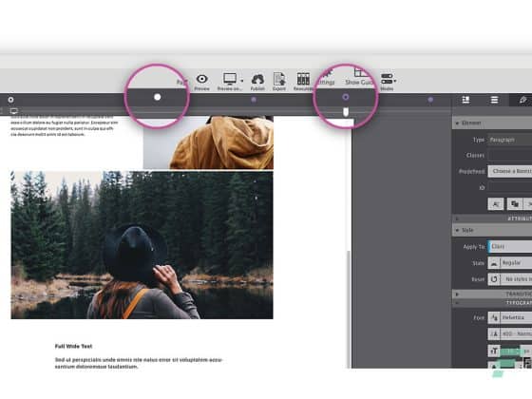Image resolution: width=532 pixels, height=399 pixels.
Task: Open the Settings toolbar item
Action: pos(327,78)
